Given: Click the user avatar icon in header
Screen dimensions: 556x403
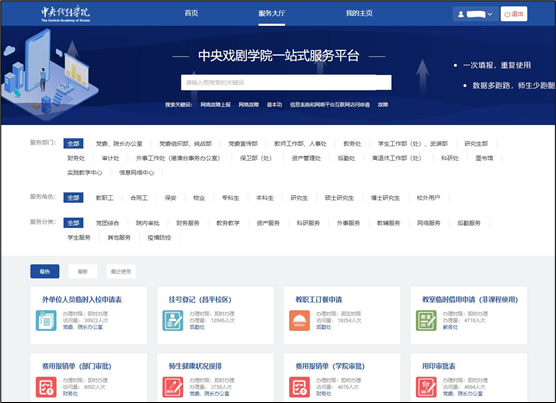Looking at the screenshot, I should tap(461, 14).
